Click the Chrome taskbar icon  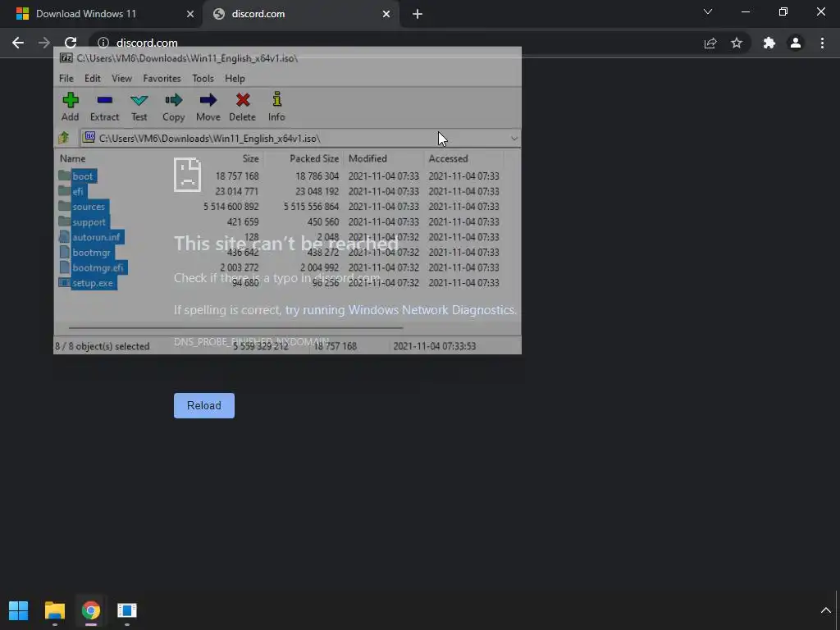tap(90, 610)
